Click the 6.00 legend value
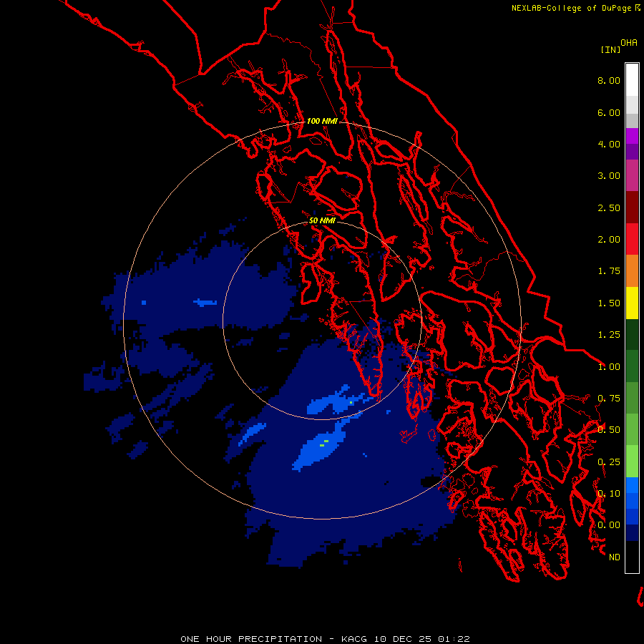 click(609, 112)
